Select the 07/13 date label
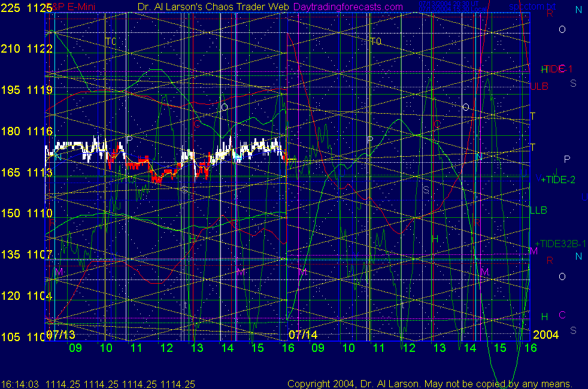This screenshot has width=588, height=389. coord(60,335)
